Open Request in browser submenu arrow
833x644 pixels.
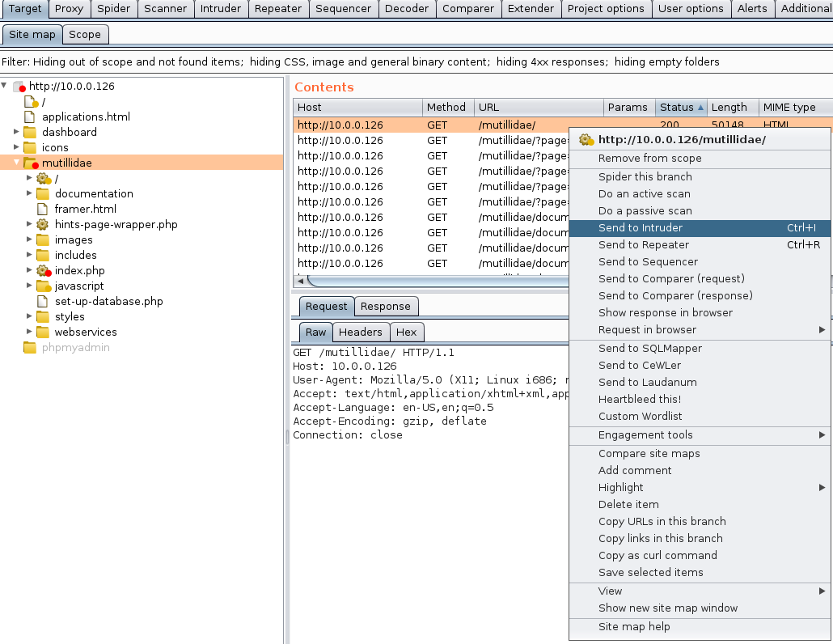coord(822,330)
